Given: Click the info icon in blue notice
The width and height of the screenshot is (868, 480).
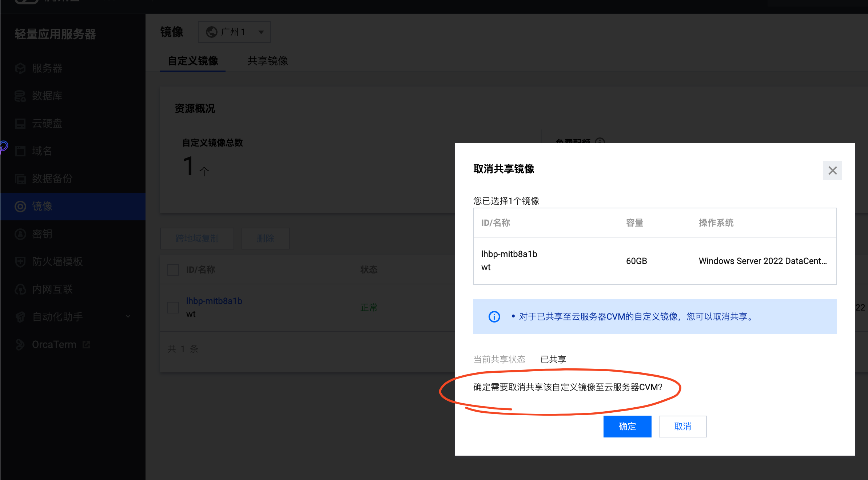Looking at the screenshot, I should (x=494, y=317).
